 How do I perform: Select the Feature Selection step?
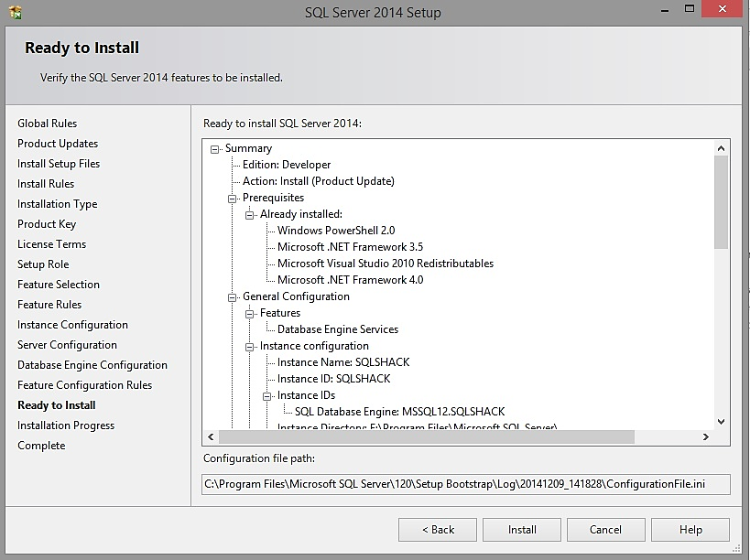pyautogui.click(x=59, y=285)
